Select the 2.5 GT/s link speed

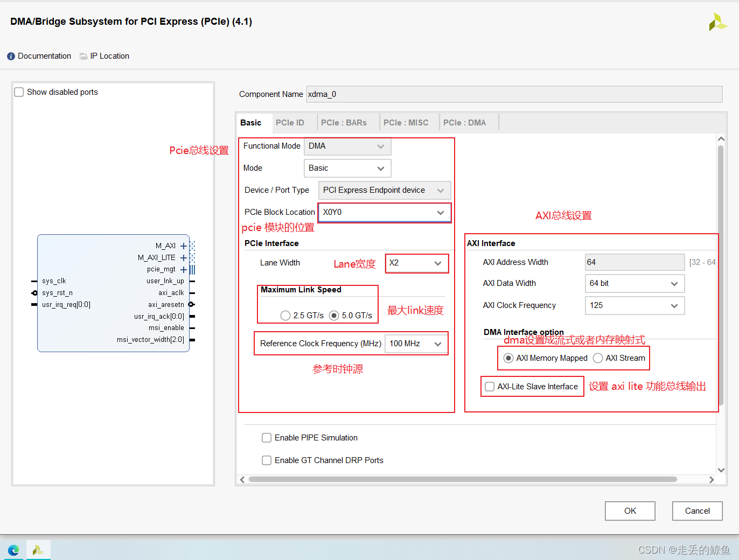pos(285,316)
